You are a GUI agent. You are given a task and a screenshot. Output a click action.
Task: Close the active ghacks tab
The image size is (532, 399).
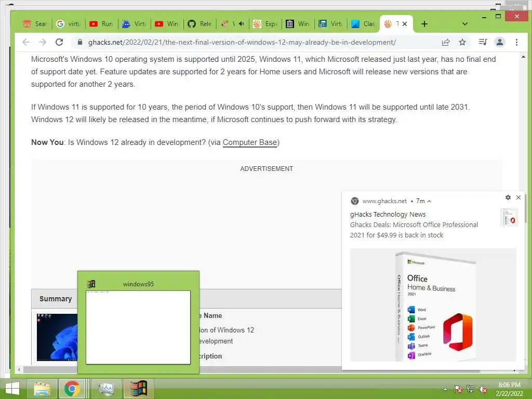pos(405,24)
